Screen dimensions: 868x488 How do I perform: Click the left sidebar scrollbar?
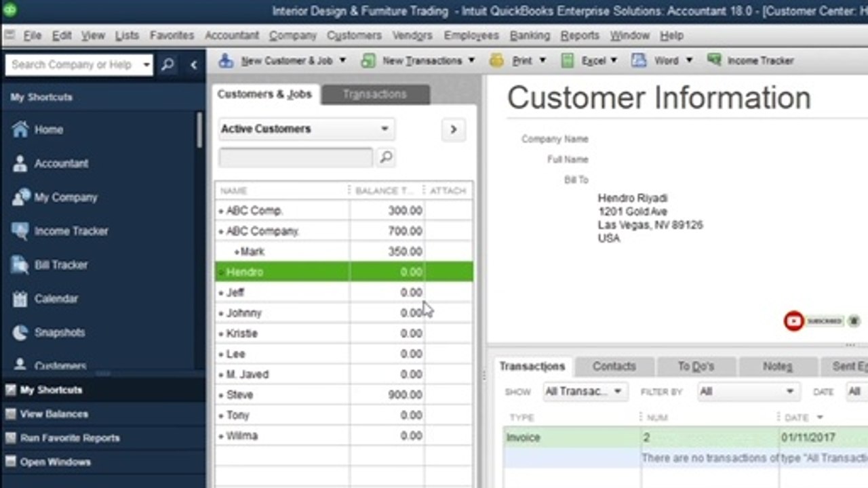[199, 130]
